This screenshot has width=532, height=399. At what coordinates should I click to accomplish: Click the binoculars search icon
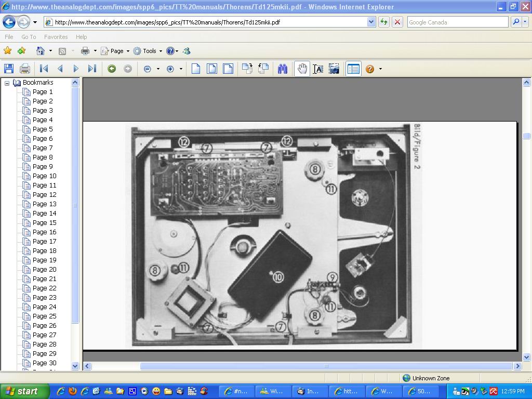[282, 69]
